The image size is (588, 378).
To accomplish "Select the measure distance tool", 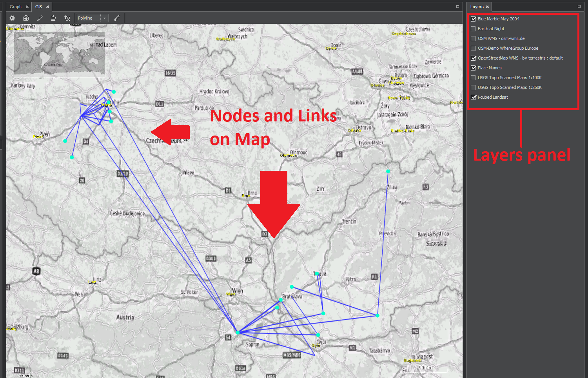I will (x=39, y=18).
